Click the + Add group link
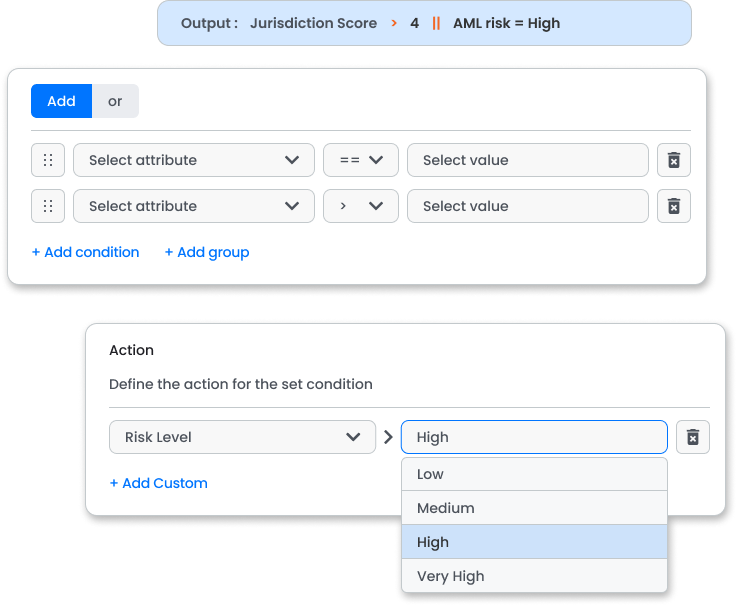 [207, 252]
